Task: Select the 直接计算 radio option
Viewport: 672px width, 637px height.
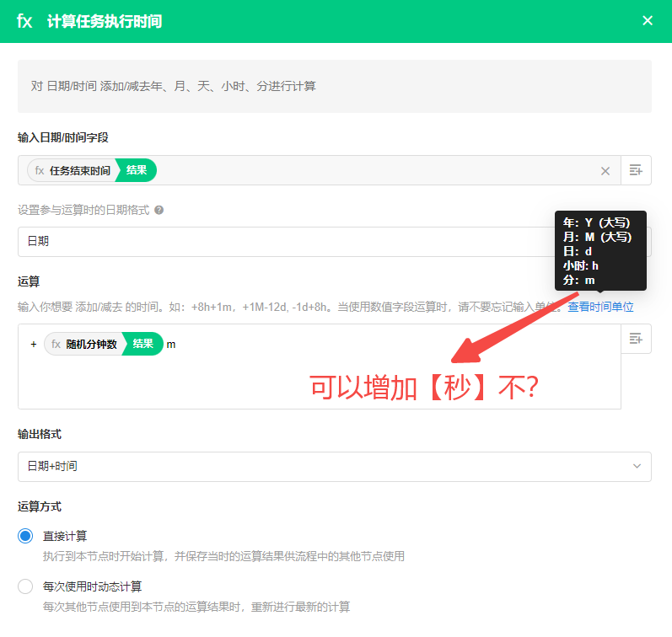Action: [25, 537]
